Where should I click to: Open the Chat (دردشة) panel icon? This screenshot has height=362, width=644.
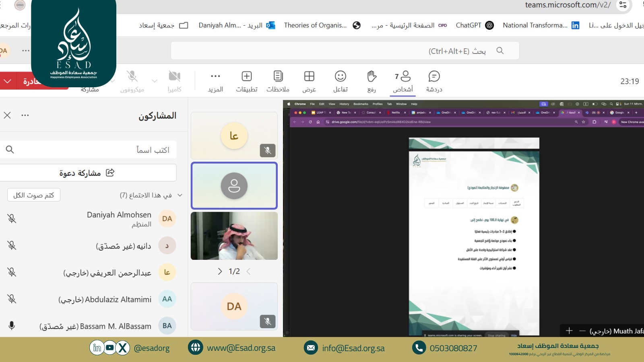pyautogui.click(x=434, y=76)
